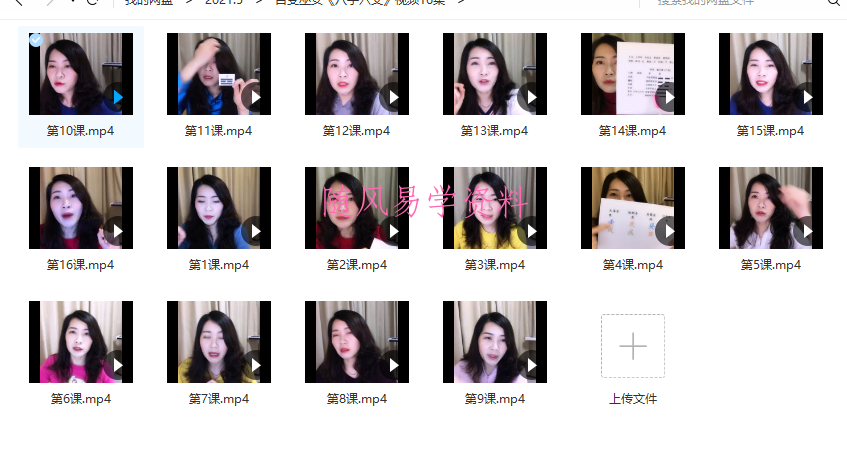
Task: Click the play overlay icon on 第15课.mp4
Action: point(807,97)
